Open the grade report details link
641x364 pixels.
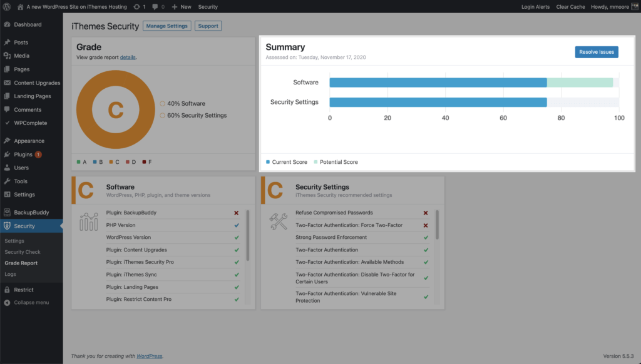128,57
